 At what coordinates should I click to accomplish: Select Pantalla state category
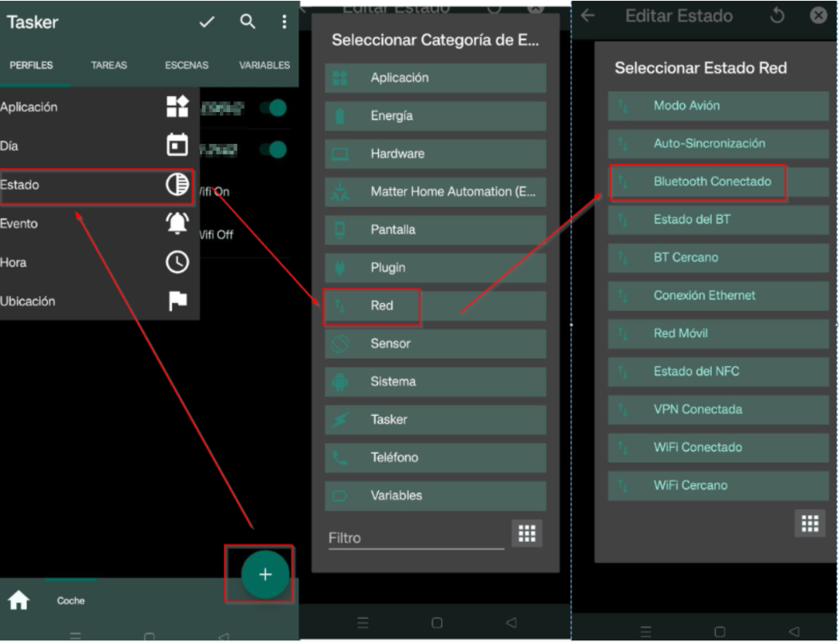click(x=435, y=230)
